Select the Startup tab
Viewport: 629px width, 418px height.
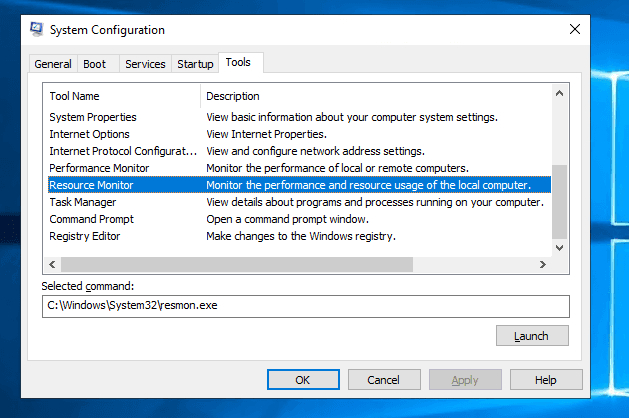(x=195, y=64)
